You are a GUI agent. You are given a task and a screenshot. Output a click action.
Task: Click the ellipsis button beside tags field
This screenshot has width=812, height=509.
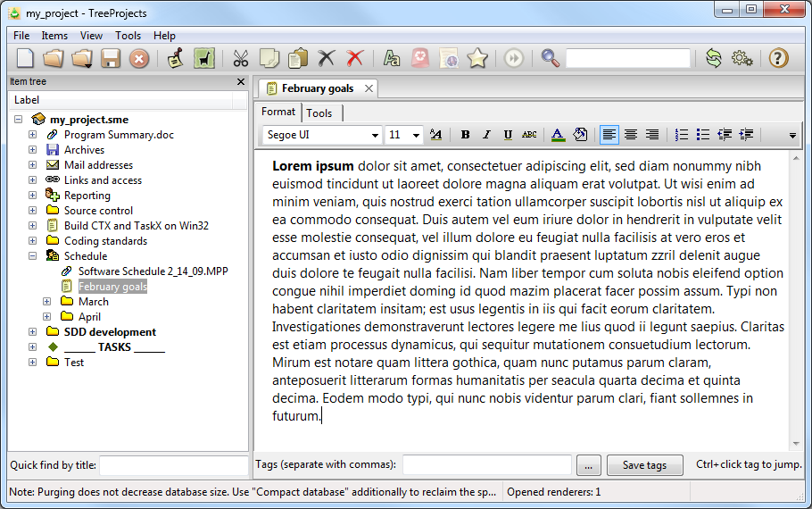tap(588, 465)
